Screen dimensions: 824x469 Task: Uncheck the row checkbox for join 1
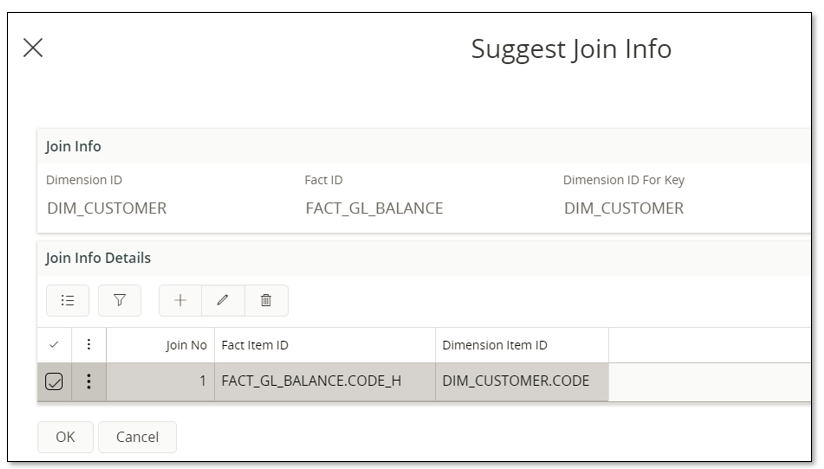tap(55, 381)
